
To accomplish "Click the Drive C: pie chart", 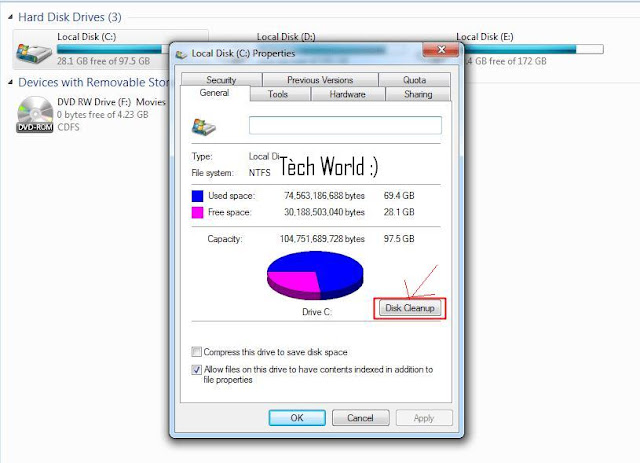I will tap(315, 275).
